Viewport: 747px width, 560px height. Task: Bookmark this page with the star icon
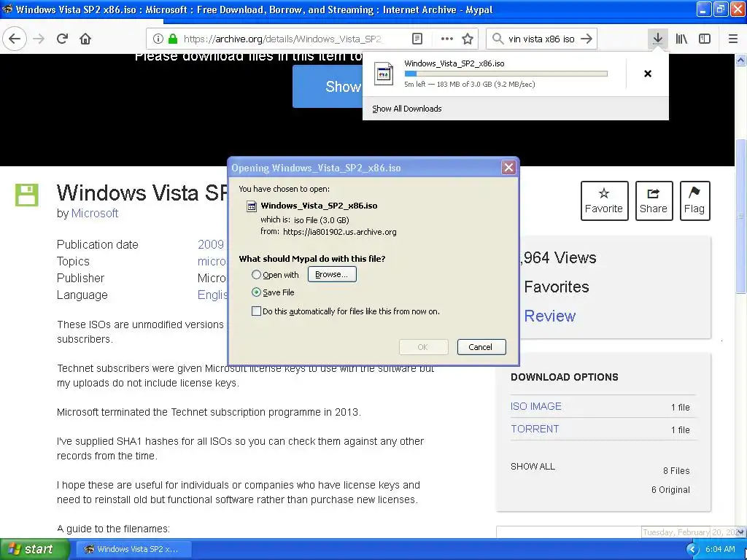468,39
